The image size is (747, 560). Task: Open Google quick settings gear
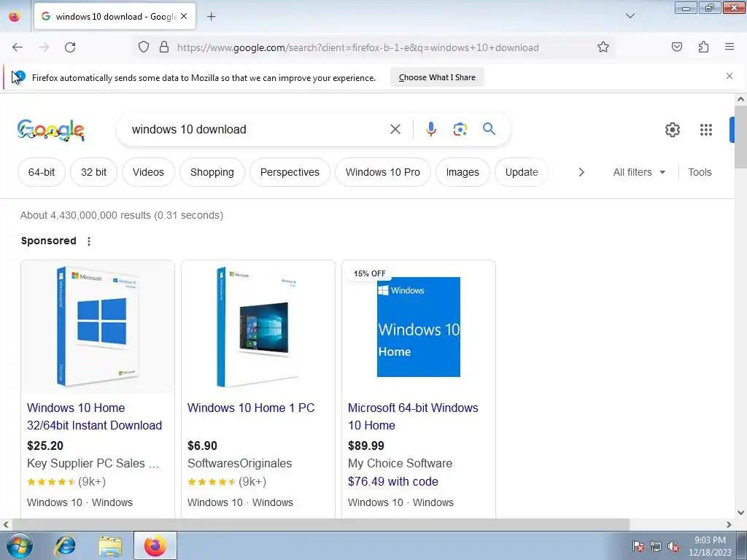point(672,130)
